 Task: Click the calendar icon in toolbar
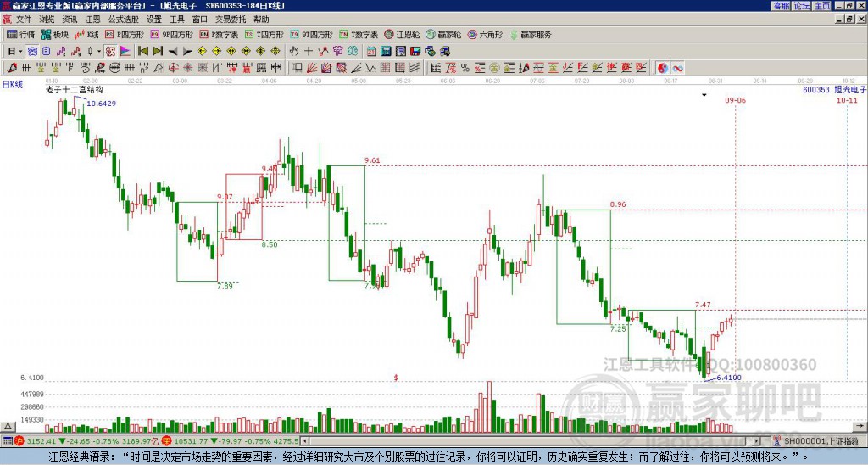371,52
